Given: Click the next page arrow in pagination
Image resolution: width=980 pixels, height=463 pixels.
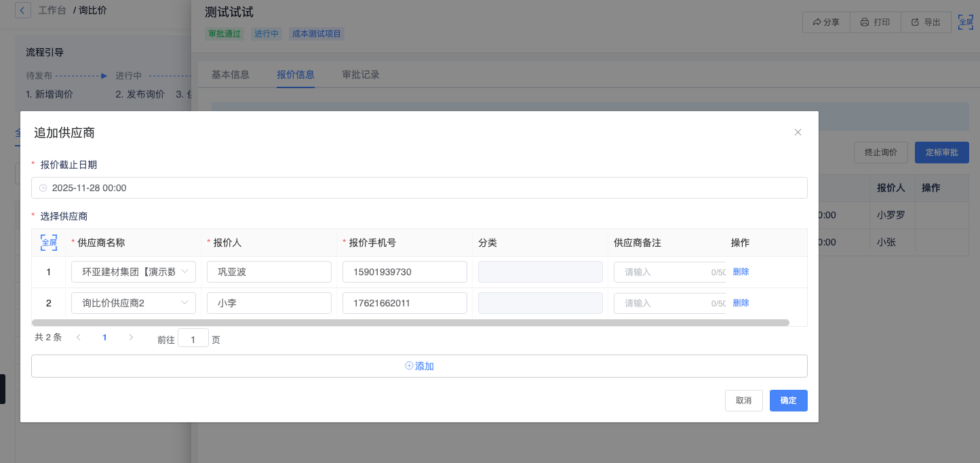Looking at the screenshot, I should (131, 338).
